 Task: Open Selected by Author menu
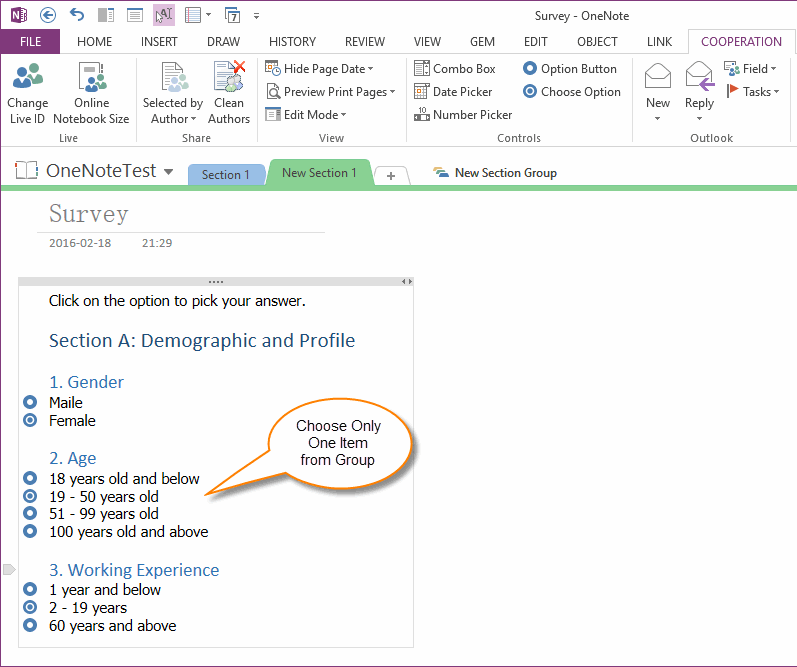[173, 94]
